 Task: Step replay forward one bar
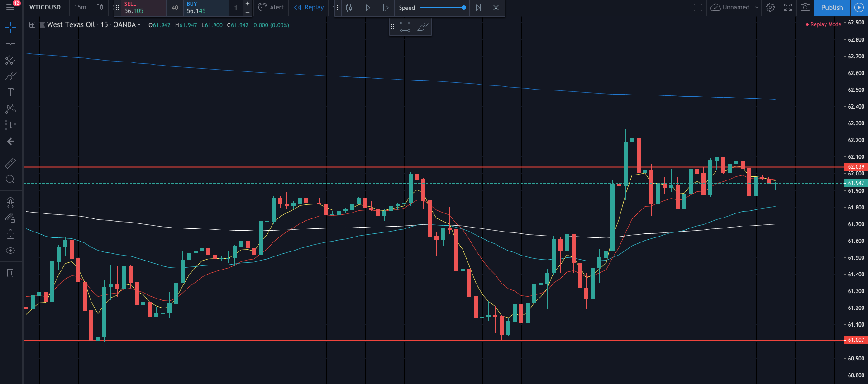tap(386, 8)
